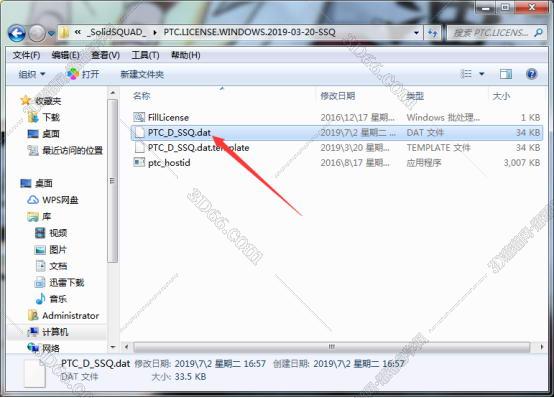Click the ptc_hostid file name
Screen dimensions: 554x398
[x=169, y=163]
